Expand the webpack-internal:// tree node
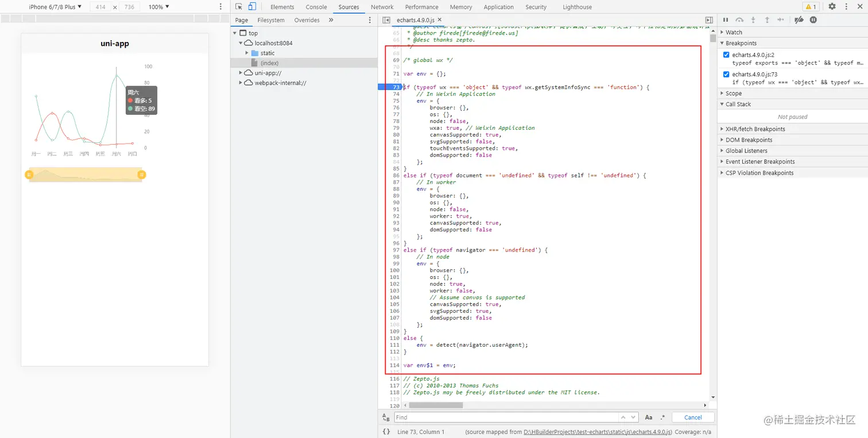Image resolution: width=868 pixels, height=438 pixels. (241, 83)
